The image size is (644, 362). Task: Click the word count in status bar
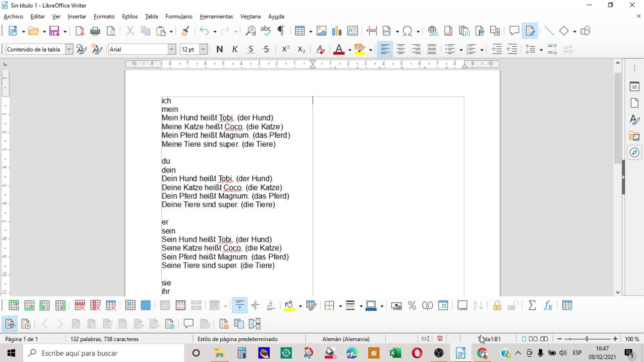tap(104, 339)
